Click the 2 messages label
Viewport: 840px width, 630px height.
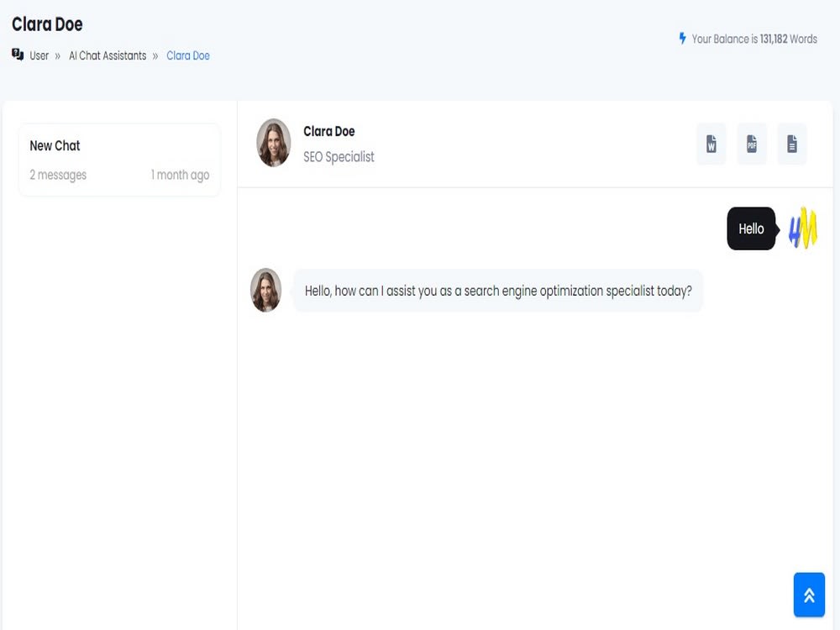tap(58, 176)
